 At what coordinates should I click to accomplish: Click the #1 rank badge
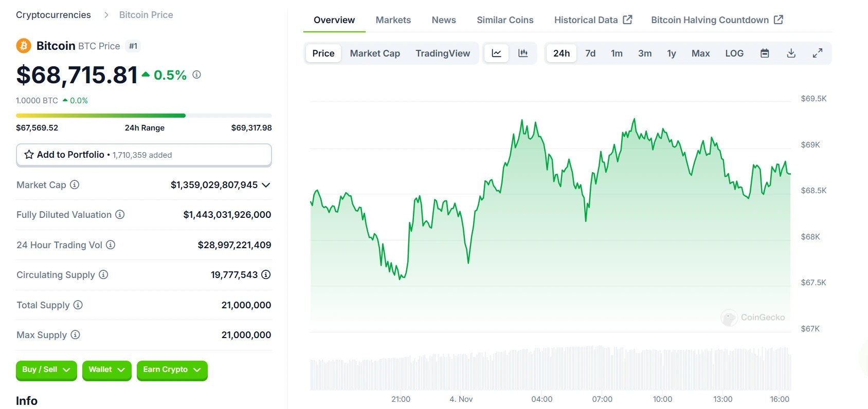(133, 46)
